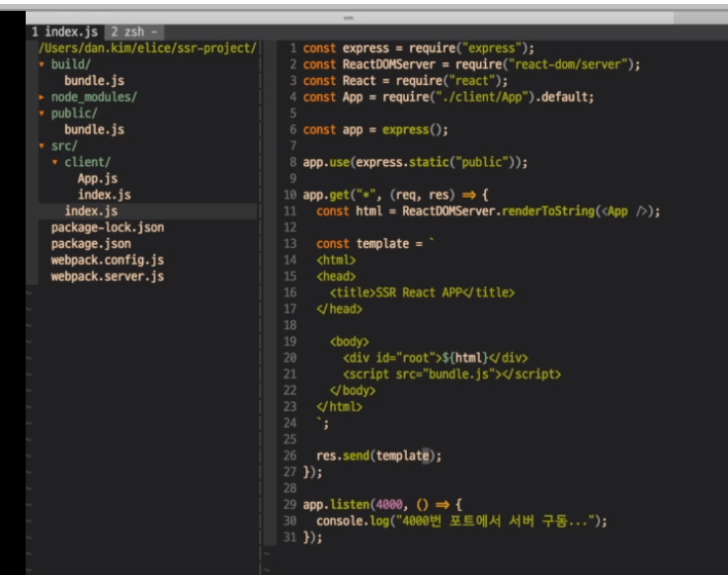Open bundle.js under build/
The image size is (728, 575).
point(94,80)
